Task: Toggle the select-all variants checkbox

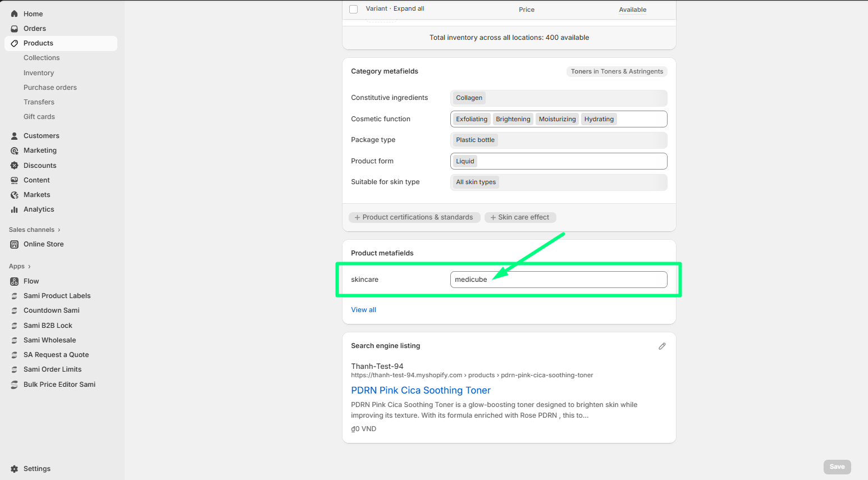Action: click(x=354, y=9)
